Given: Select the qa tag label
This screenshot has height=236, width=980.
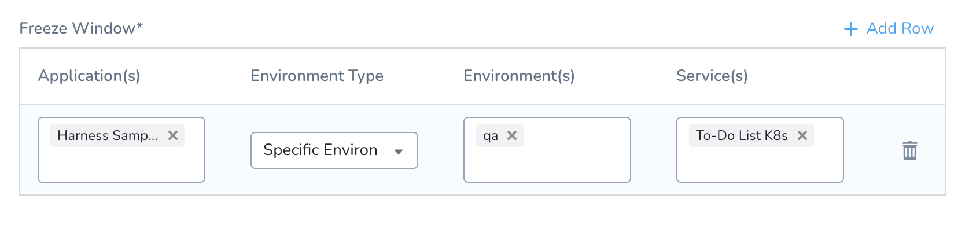Looking at the screenshot, I should point(491,136).
